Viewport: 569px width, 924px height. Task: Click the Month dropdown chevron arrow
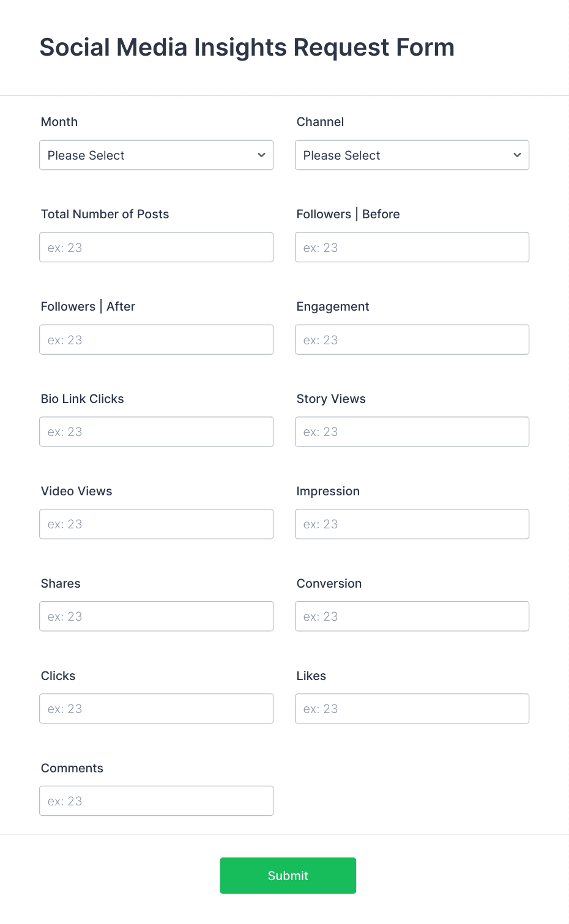[x=259, y=155]
